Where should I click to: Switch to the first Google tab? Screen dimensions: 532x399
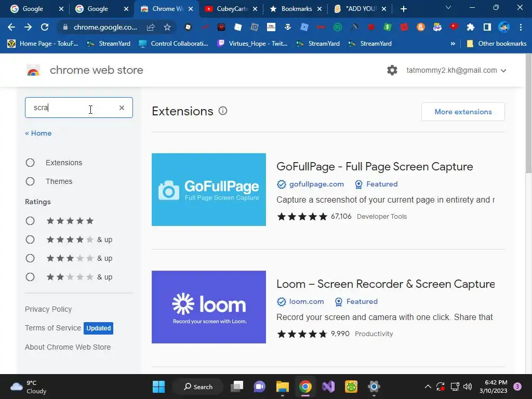click(x=33, y=9)
